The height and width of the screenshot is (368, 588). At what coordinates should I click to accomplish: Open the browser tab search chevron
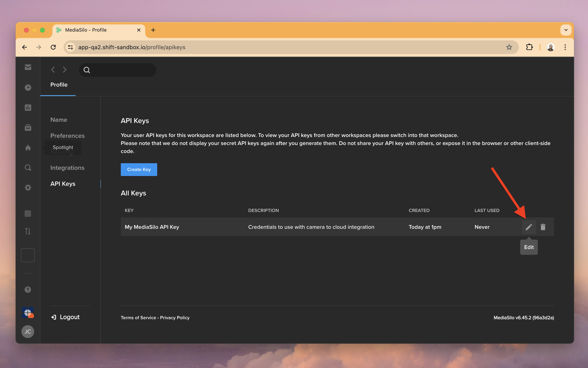(566, 30)
